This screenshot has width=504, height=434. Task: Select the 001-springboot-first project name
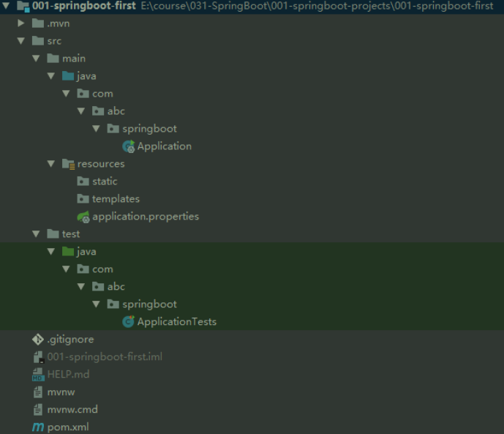pos(84,6)
